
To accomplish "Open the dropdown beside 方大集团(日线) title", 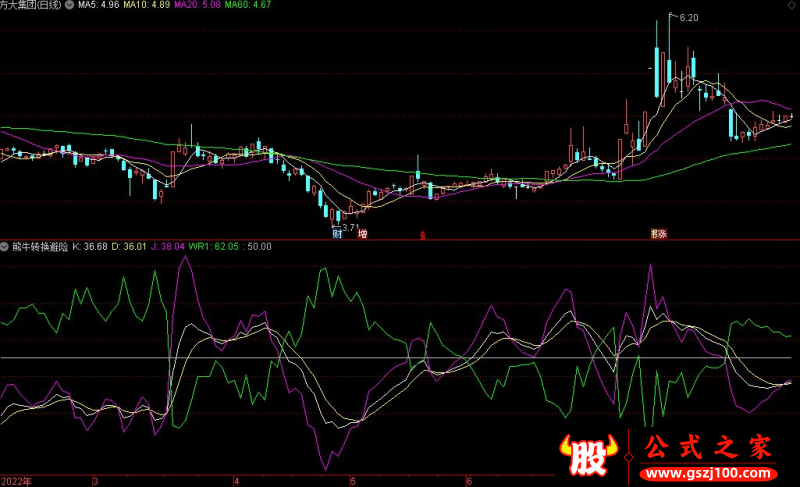I will [x=69, y=5].
